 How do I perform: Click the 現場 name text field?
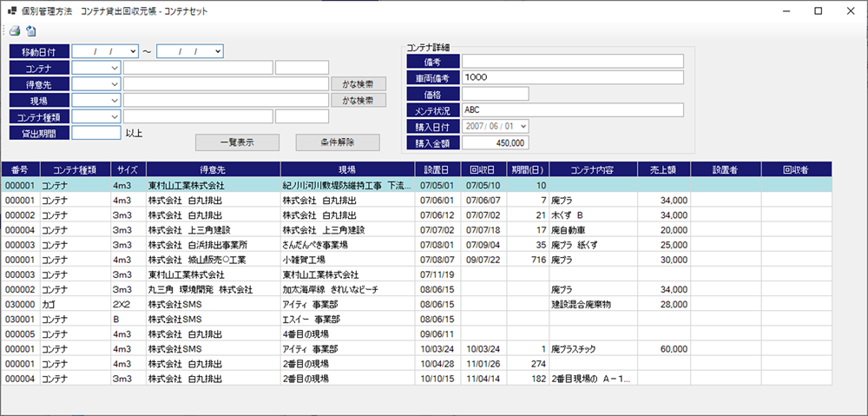pyautogui.click(x=226, y=100)
